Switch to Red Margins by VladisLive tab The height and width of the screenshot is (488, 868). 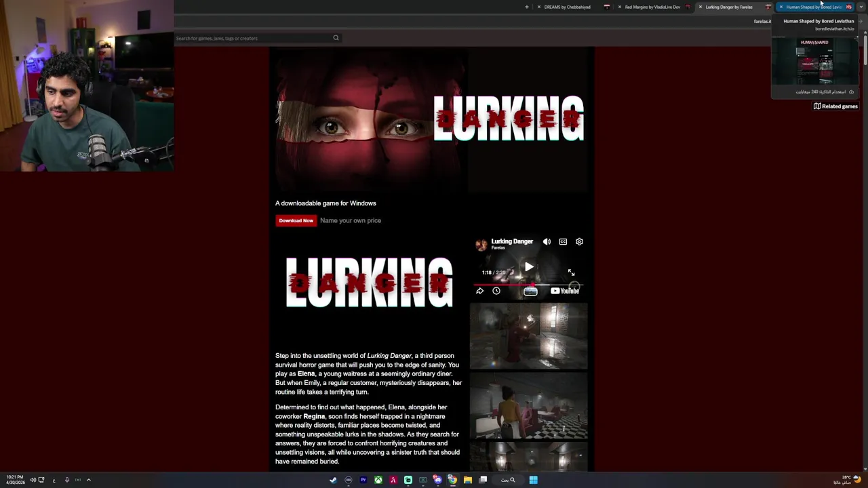tap(652, 7)
